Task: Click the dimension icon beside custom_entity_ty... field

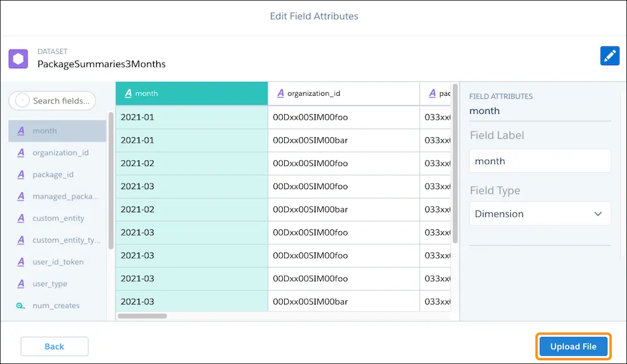Action: click(21, 240)
